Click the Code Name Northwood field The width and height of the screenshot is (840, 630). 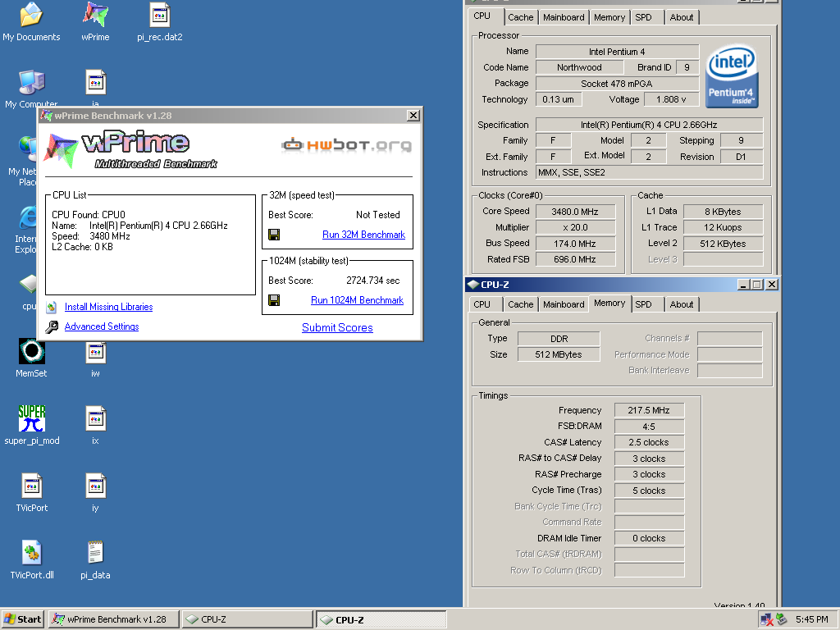580,67
